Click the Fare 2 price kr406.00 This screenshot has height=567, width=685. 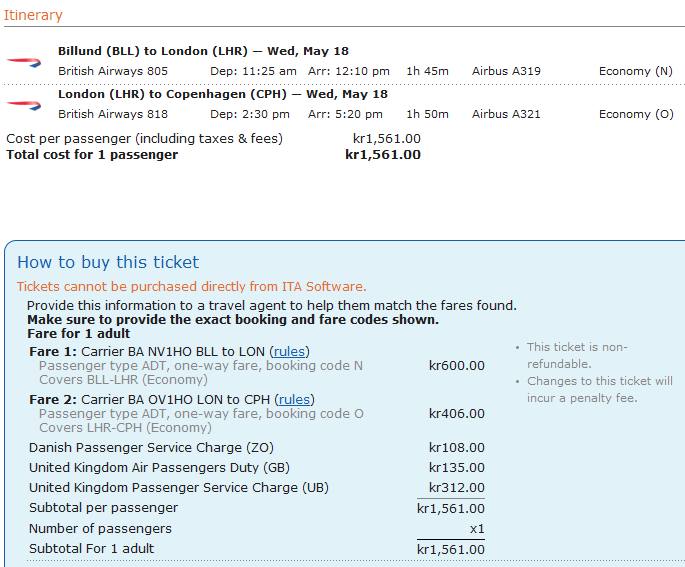pyautogui.click(x=456, y=414)
